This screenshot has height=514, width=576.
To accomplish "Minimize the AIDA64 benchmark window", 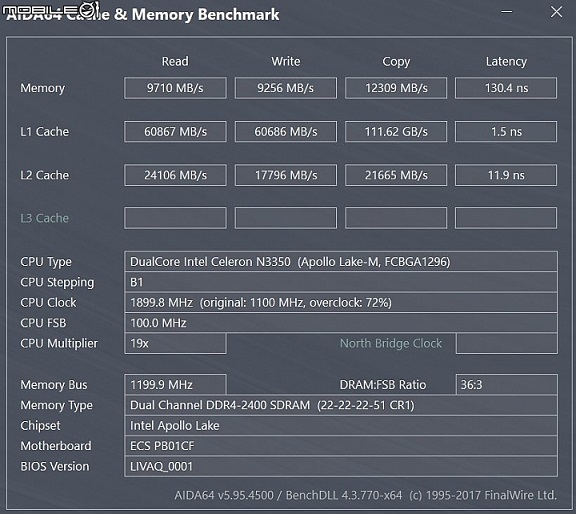I will (507, 12).
